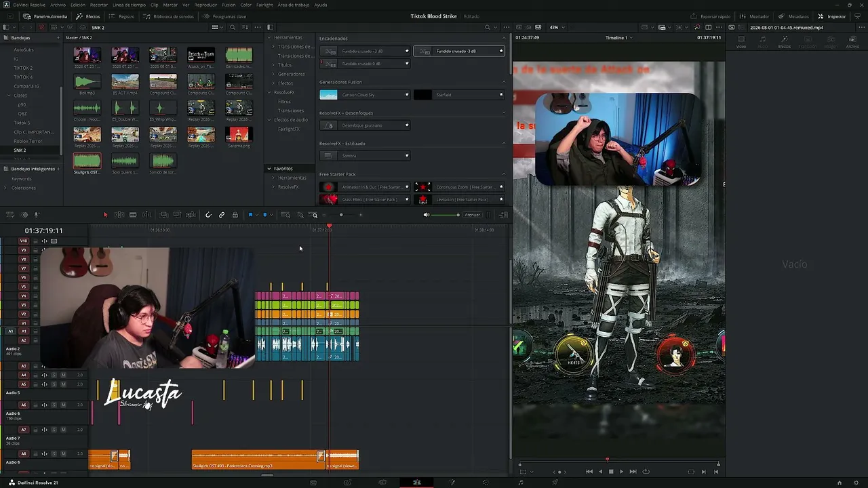Open the Archivo menu
This screenshot has width=868, height=488.
[58, 5]
